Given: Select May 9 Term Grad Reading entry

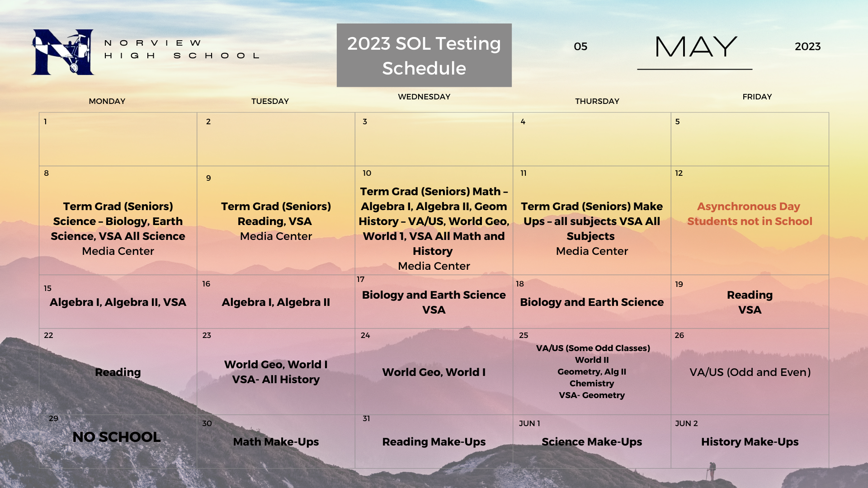Looking at the screenshot, I should [x=276, y=221].
